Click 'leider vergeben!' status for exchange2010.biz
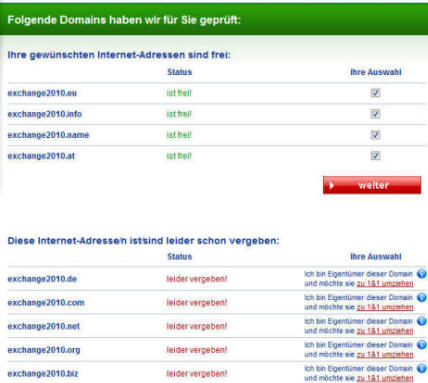 click(197, 374)
